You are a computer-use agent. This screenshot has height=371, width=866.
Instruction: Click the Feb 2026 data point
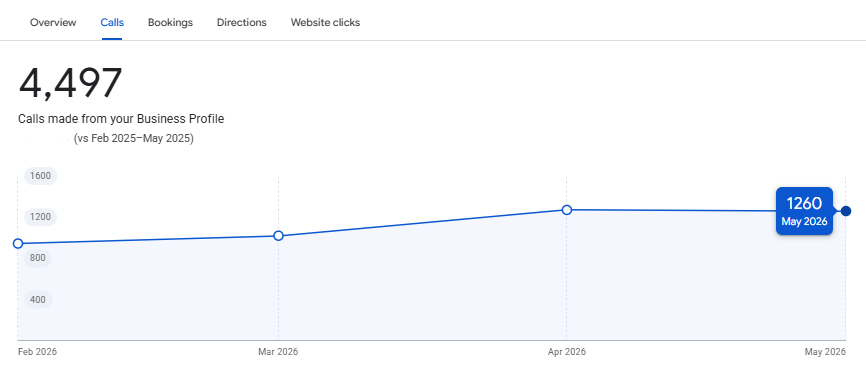tap(18, 243)
